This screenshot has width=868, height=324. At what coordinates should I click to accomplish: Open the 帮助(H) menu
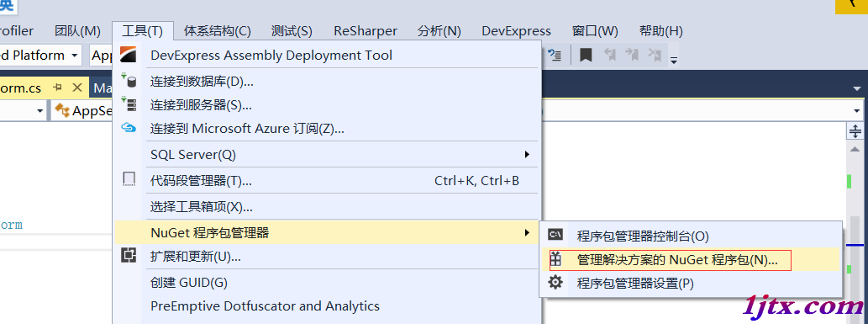pos(661,31)
